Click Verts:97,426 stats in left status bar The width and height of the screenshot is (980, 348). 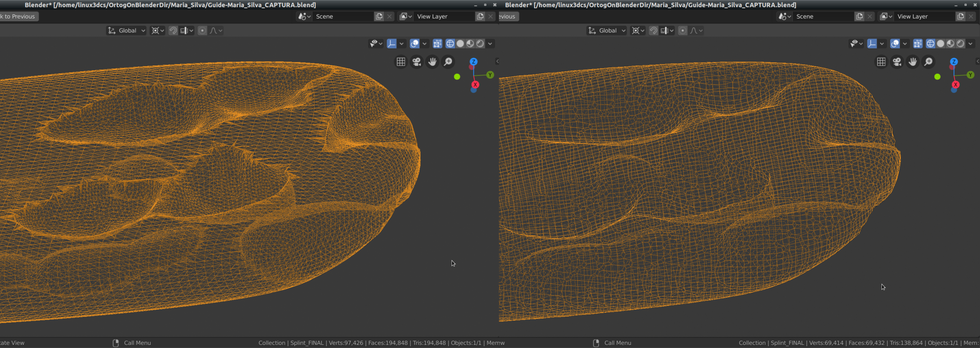pyautogui.click(x=346, y=343)
